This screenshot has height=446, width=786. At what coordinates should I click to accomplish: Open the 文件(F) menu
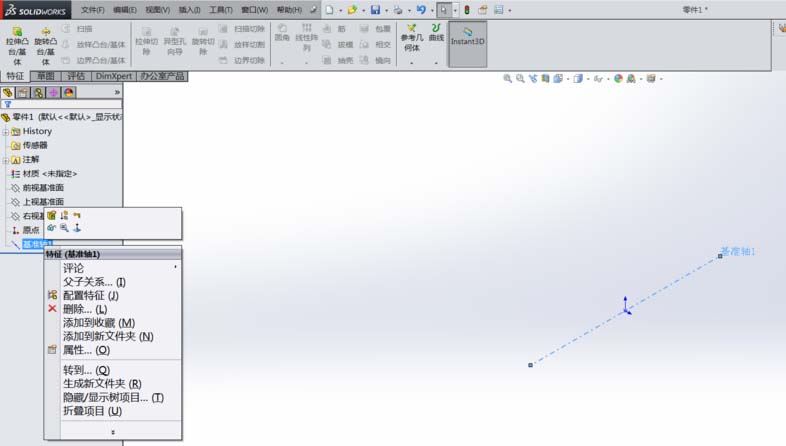[93, 10]
